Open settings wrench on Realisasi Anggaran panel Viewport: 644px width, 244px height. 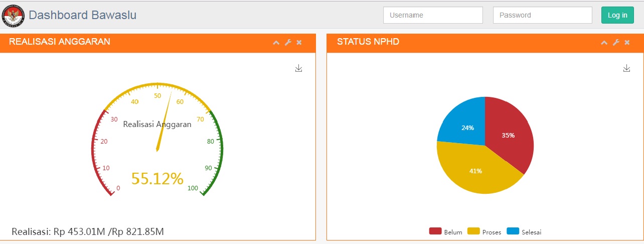coord(288,43)
